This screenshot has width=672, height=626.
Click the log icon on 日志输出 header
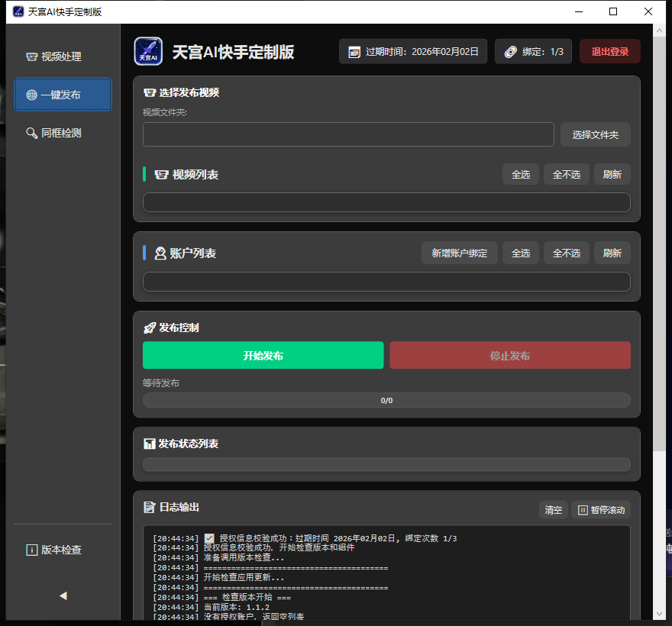pos(150,506)
